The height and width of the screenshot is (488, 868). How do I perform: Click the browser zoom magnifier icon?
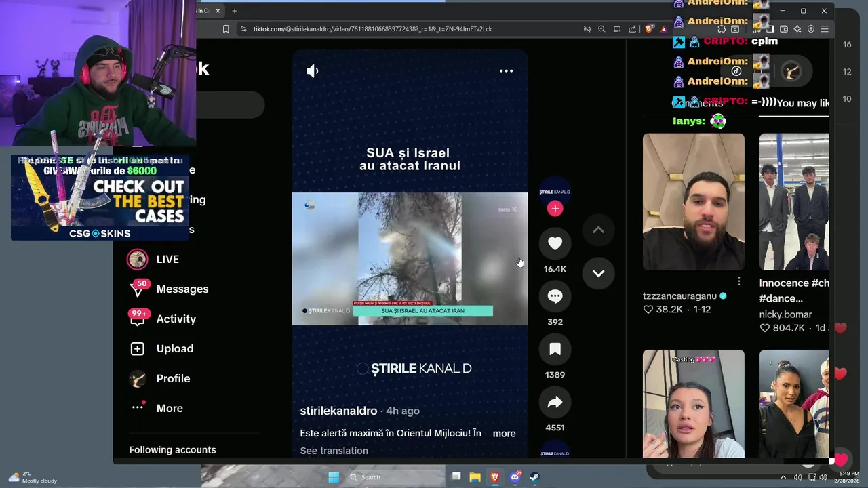click(x=601, y=29)
